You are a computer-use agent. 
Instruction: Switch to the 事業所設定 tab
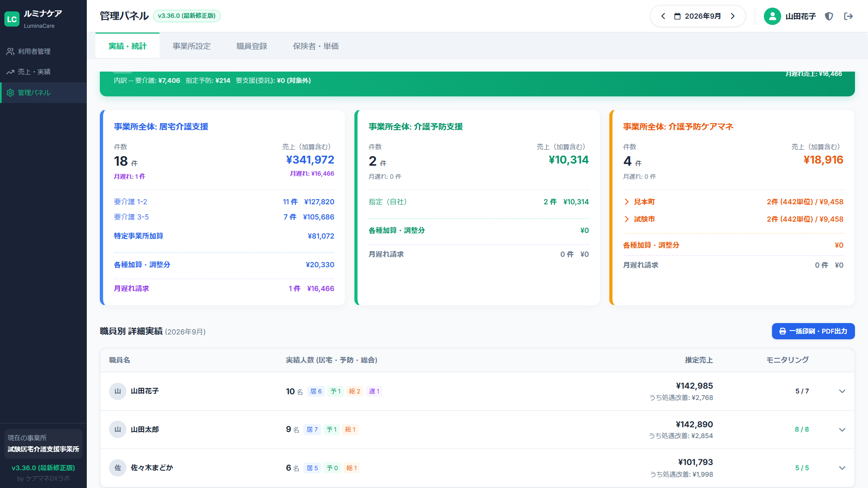pos(191,46)
